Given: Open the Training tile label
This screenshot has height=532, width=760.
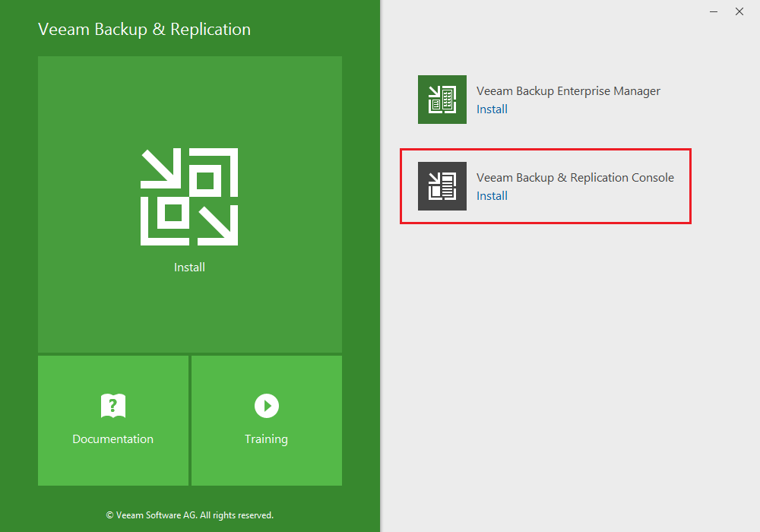Looking at the screenshot, I should click(x=266, y=439).
